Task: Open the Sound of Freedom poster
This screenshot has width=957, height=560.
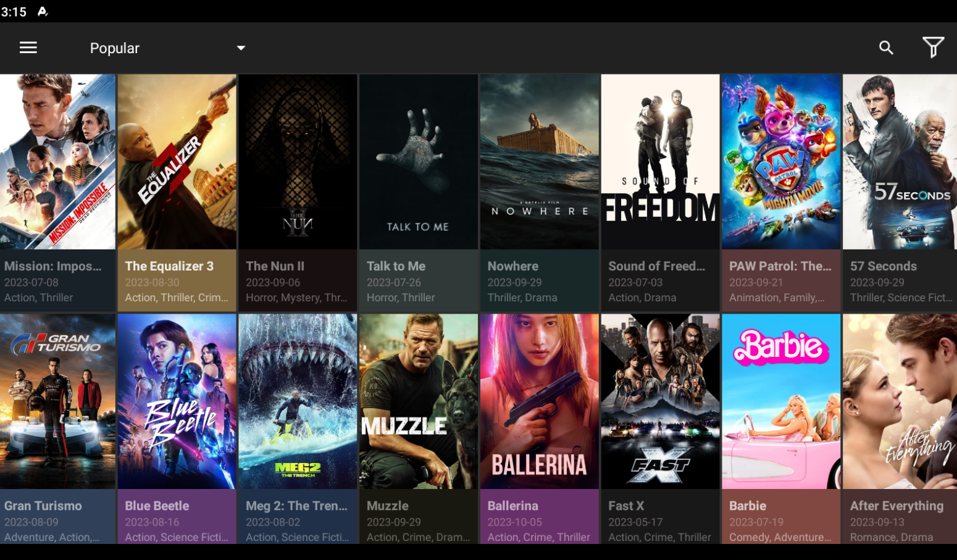Action: [x=661, y=162]
